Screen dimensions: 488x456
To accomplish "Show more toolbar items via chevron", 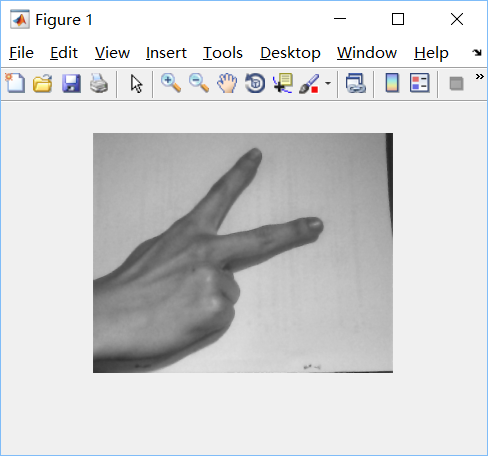I will point(479,77).
